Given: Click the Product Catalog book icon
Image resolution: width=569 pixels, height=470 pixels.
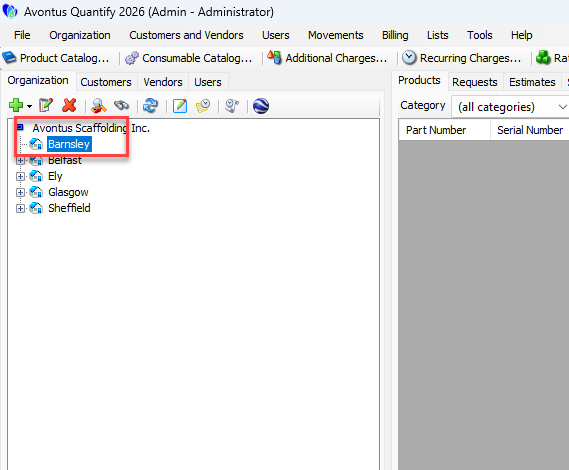Looking at the screenshot, I should pyautogui.click(x=9, y=58).
